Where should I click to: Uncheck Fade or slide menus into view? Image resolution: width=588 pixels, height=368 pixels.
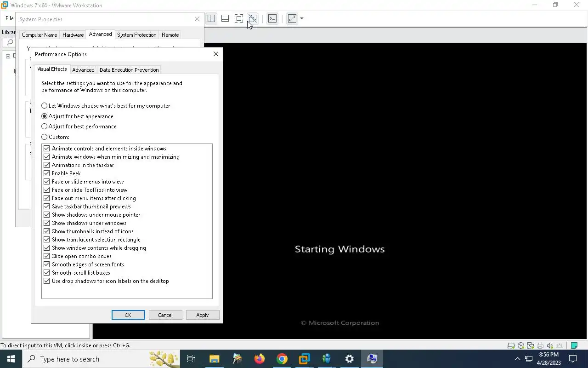click(x=46, y=182)
